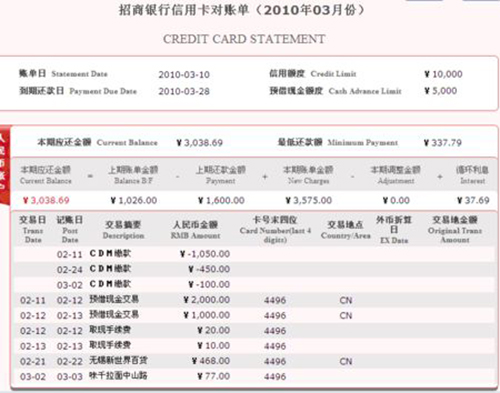Click the New Charges formula header
The height and width of the screenshot is (393, 500).
click(x=308, y=175)
